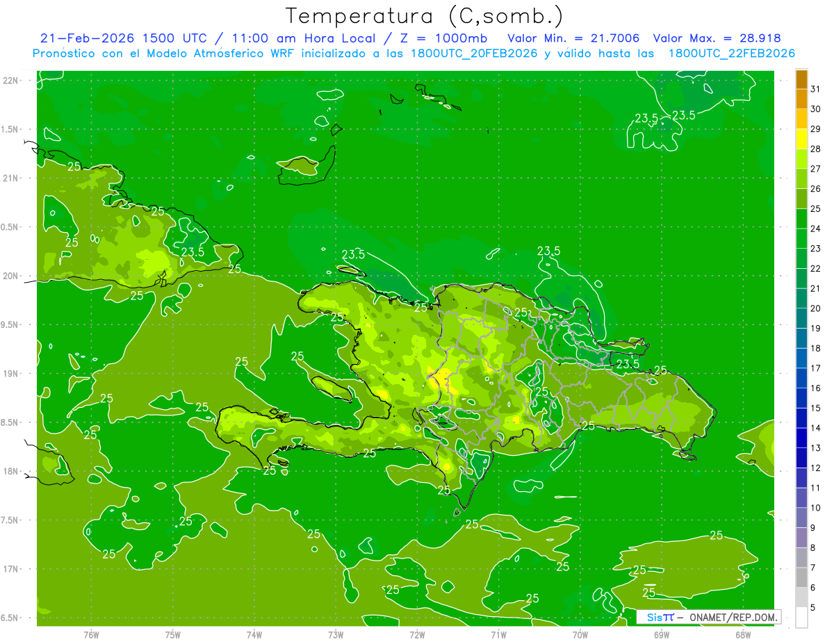The width and height of the screenshot is (834, 644).
Task: Click the title "Temperatura (C,somb.)"
Action: (425, 16)
